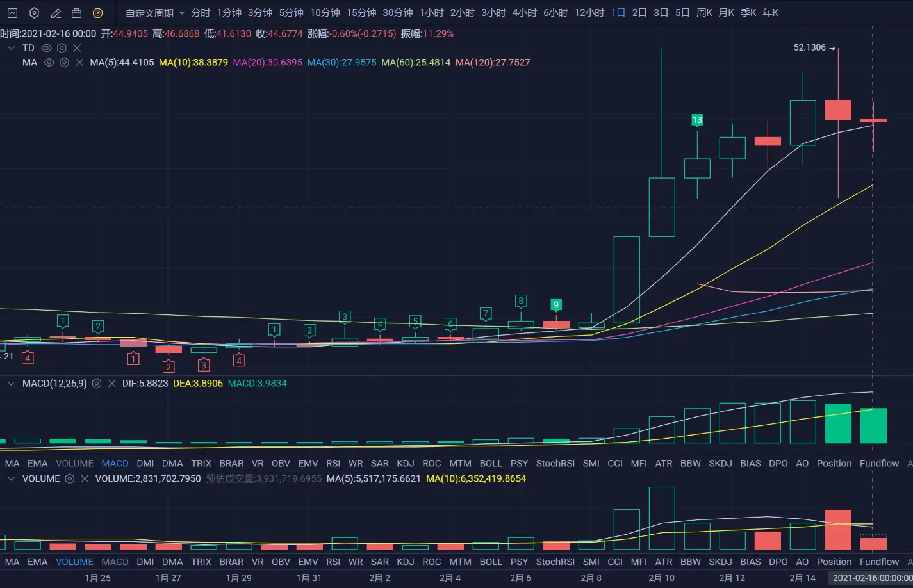The height and width of the screenshot is (588, 913).
Task: Switch to the 2小时 timeframe
Action: (x=463, y=13)
